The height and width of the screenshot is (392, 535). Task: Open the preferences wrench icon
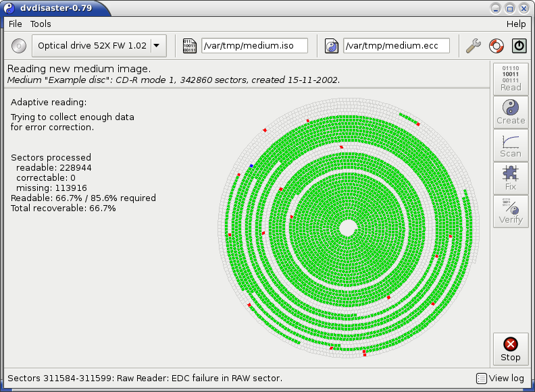(474, 46)
